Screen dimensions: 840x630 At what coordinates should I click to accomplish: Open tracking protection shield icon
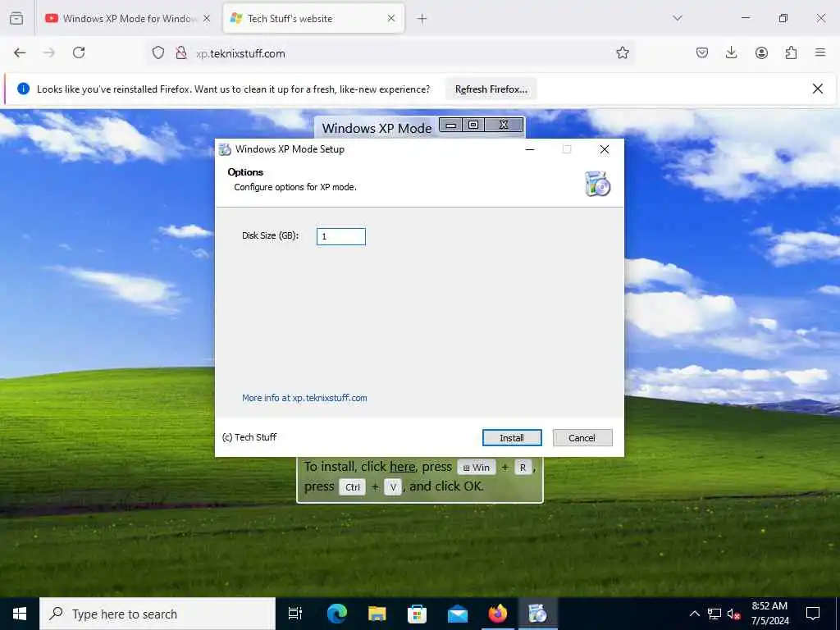[158, 52]
